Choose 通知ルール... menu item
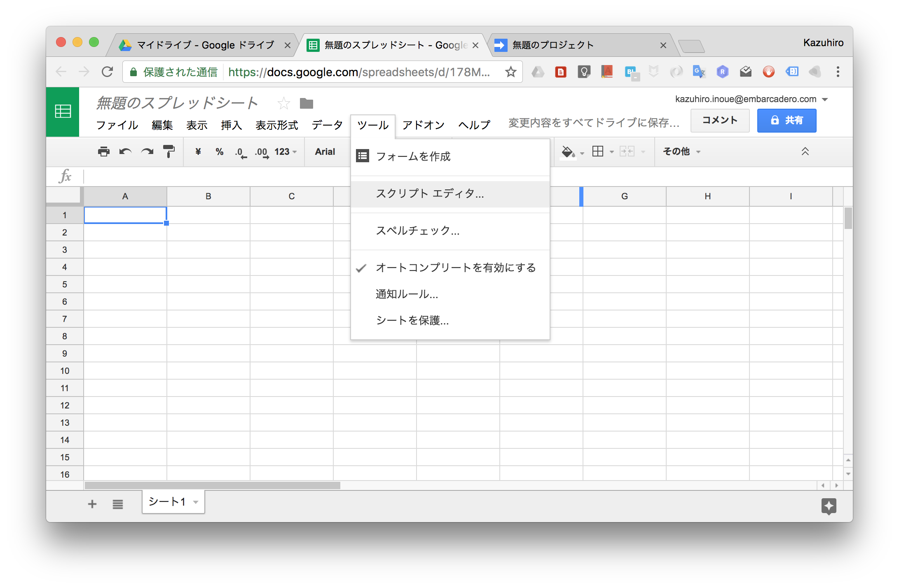The width and height of the screenshot is (899, 588). [450, 294]
